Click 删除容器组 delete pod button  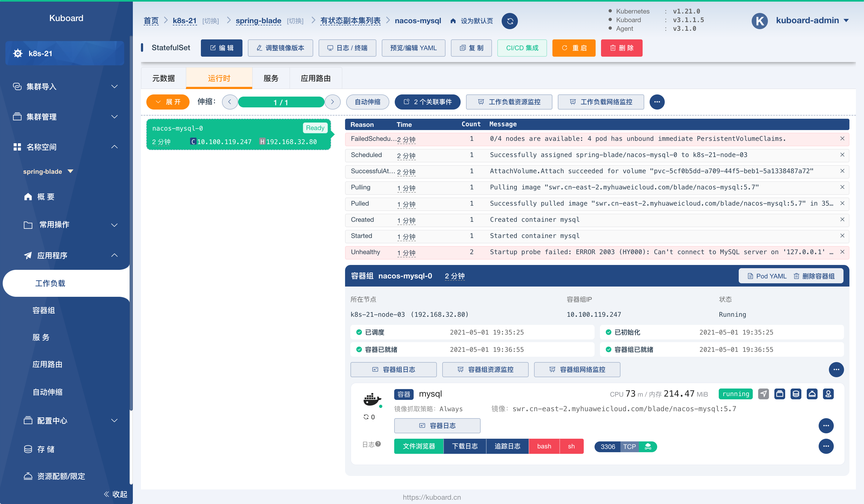[x=814, y=276]
